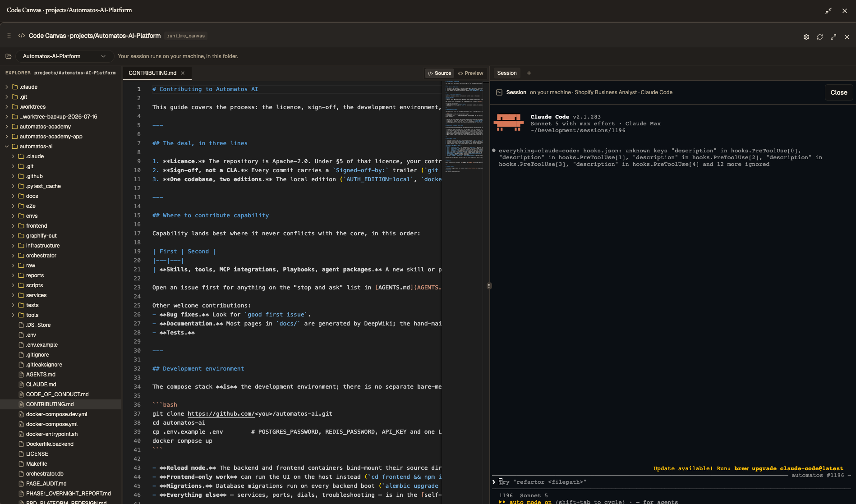Screen dimensions: 856x504
Task: Open PAGE_AUDIT.md file
Action: point(61,484)
